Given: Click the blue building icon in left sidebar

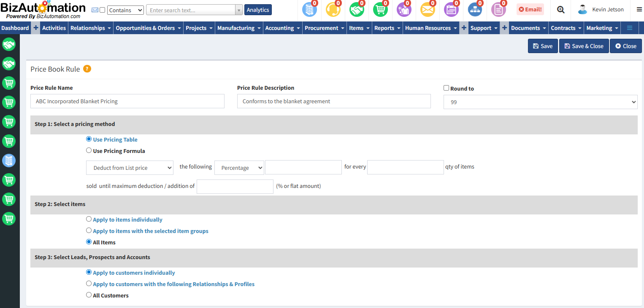Looking at the screenshot, I should point(9,160).
